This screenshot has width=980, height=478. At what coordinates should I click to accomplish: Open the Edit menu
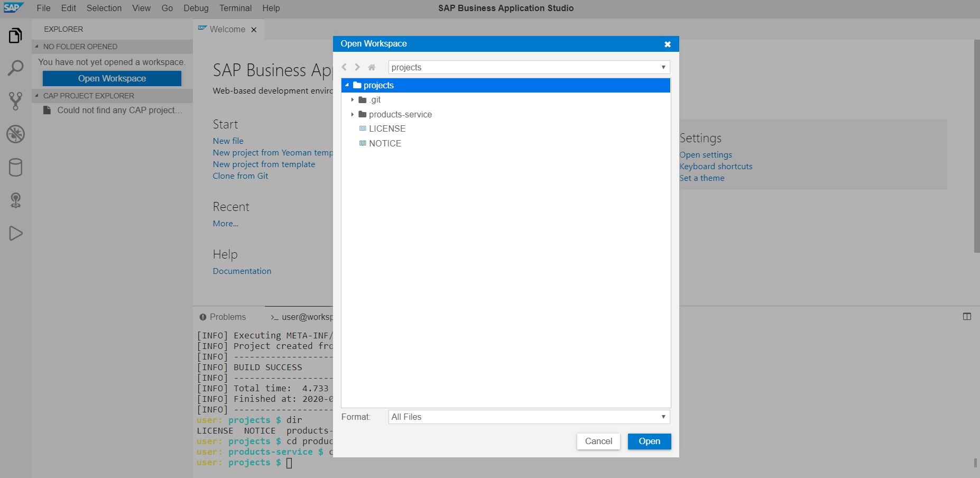click(x=69, y=8)
